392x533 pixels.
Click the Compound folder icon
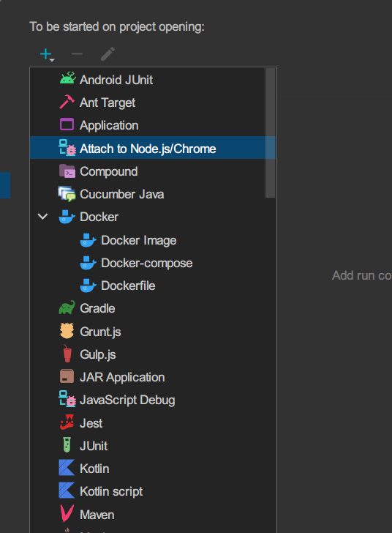67,171
